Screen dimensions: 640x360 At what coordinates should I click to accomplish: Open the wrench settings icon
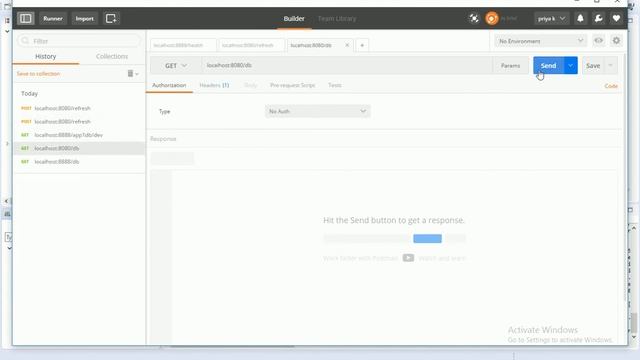(x=598, y=18)
